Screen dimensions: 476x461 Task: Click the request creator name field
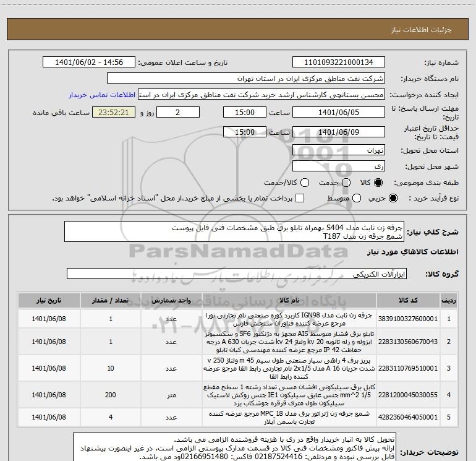click(x=261, y=95)
